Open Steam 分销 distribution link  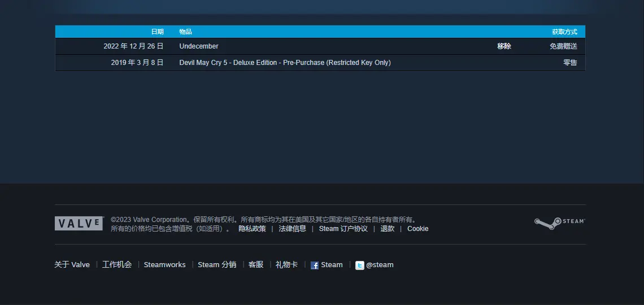click(217, 265)
